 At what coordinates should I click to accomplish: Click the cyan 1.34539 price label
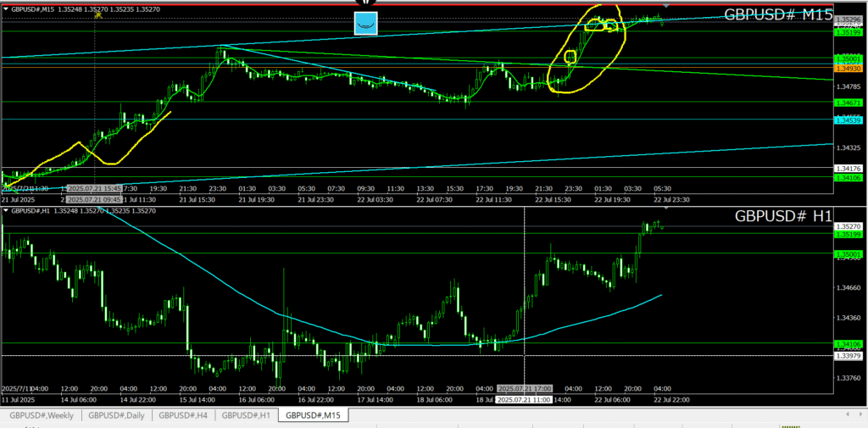(848, 120)
